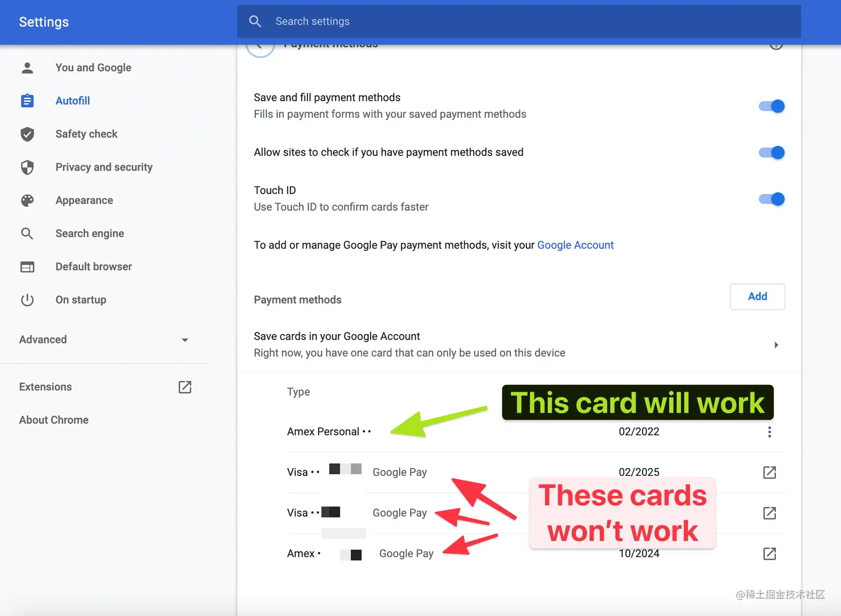
Task: Open Appearance settings
Action: 85,201
